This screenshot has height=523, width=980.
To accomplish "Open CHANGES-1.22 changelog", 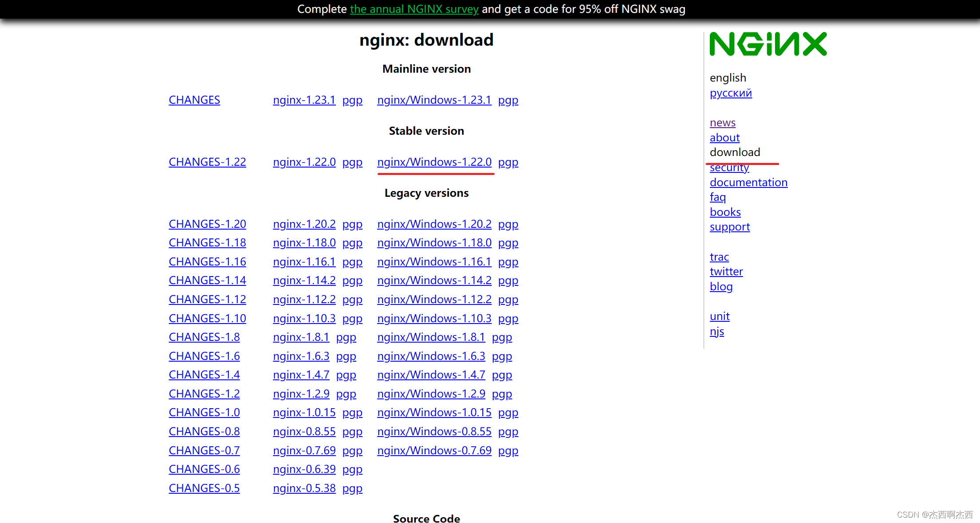I will pos(207,162).
